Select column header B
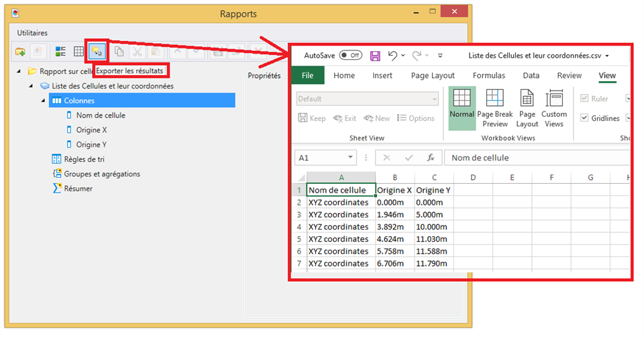This screenshot has height=337, width=644. (x=394, y=177)
